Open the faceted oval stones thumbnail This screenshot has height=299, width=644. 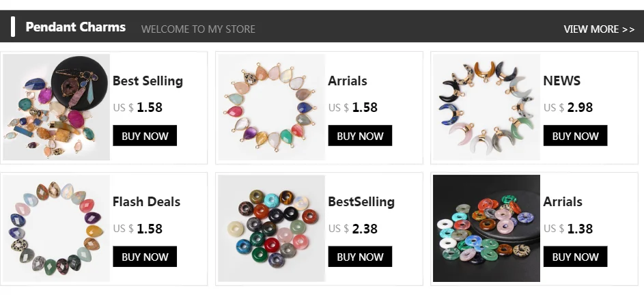(57, 229)
